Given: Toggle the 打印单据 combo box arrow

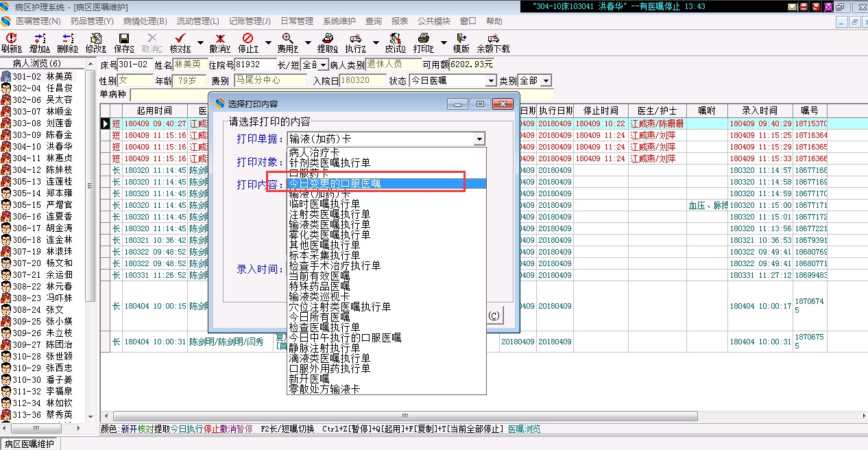Looking at the screenshot, I should pos(479,139).
